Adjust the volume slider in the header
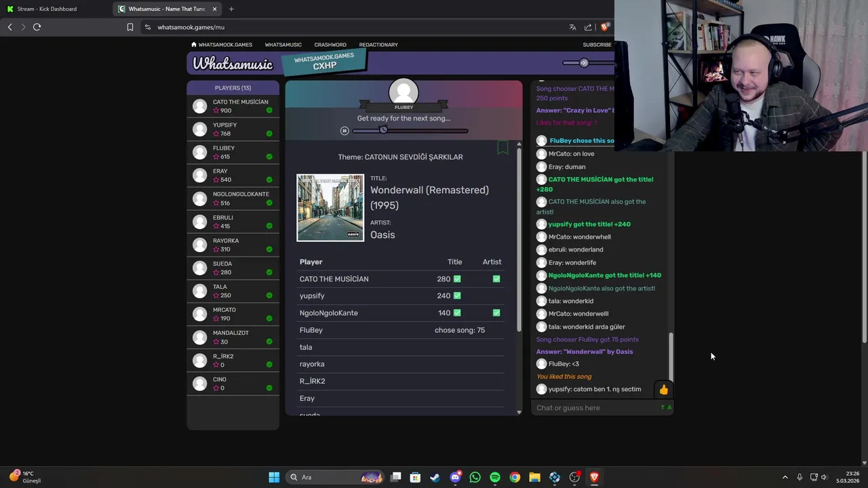 click(589, 63)
